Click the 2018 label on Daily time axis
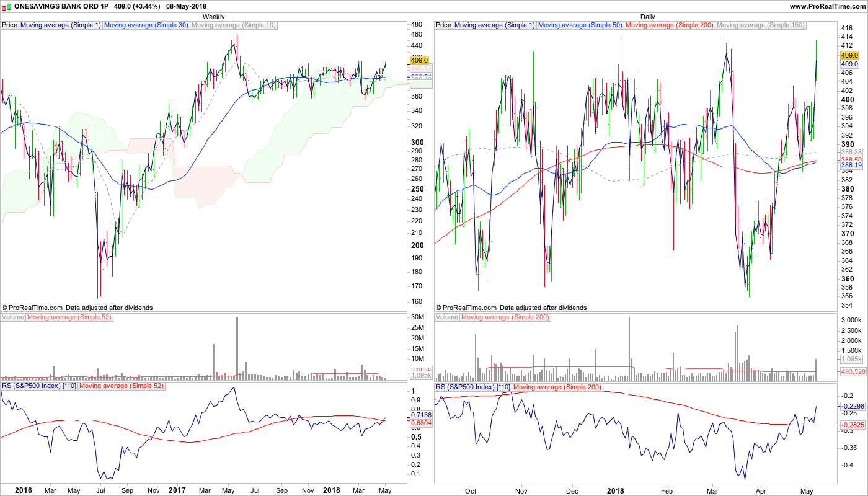 [x=616, y=490]
